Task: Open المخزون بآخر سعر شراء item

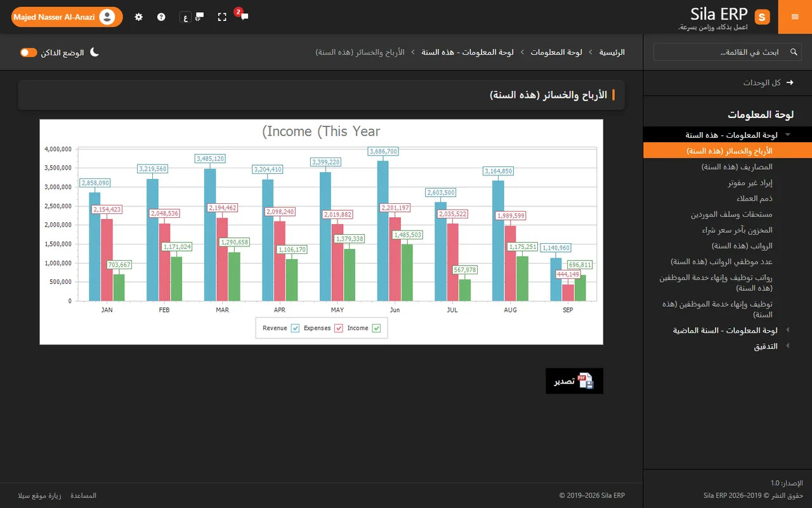Action: tap(728, 230)
